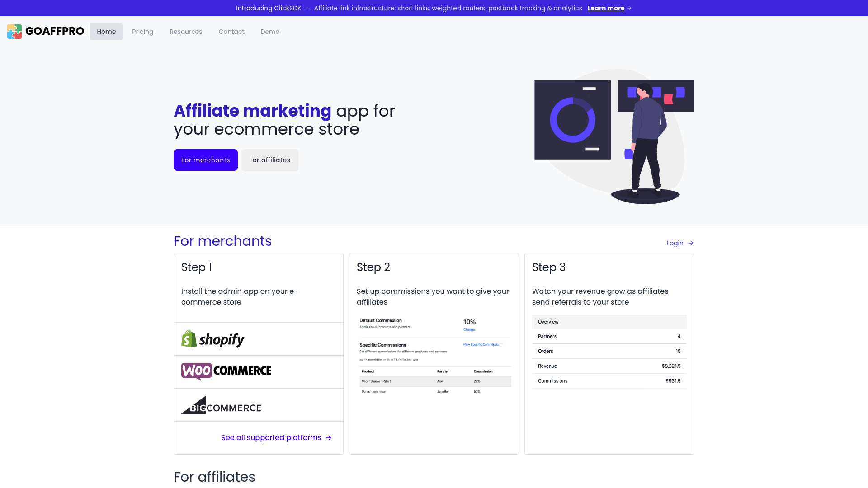Click the Step 2 heading
This screenshot has height=488, width=868.
pos(373,267)
